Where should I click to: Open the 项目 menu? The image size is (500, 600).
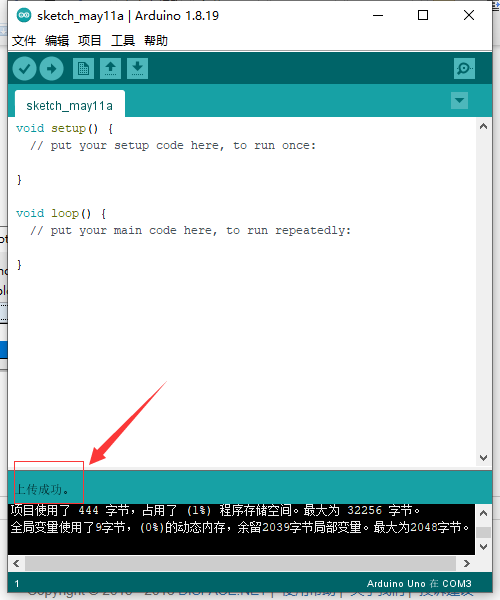click(90, 41)
